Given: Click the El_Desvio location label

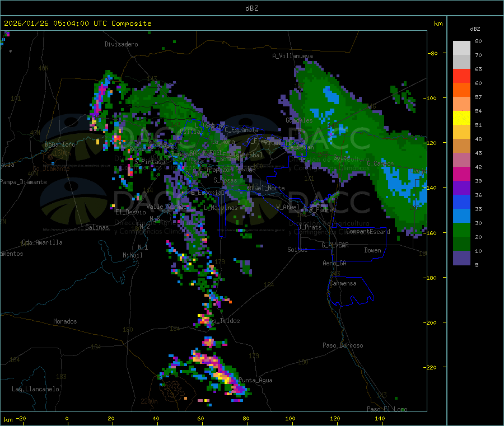Looking at the screenshot, I should (131, 212).
